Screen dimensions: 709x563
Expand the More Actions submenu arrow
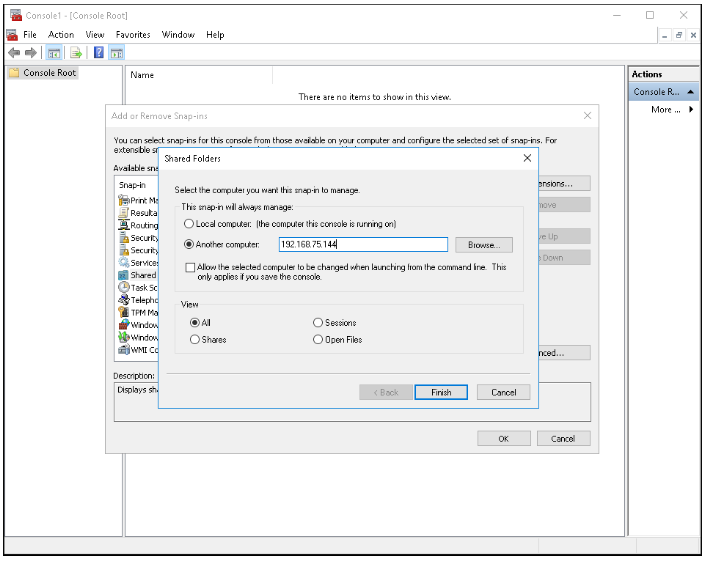coord(691,110)
